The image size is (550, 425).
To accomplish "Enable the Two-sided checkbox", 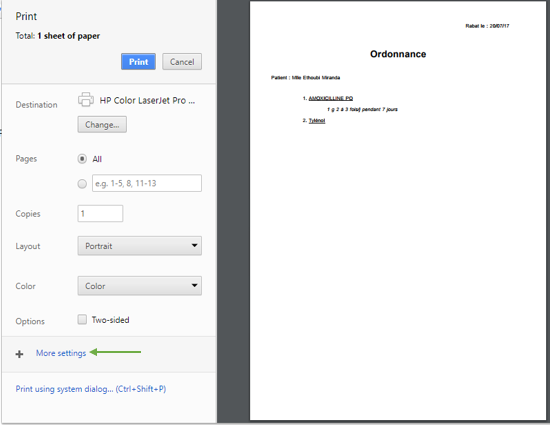I will point(82,319).
